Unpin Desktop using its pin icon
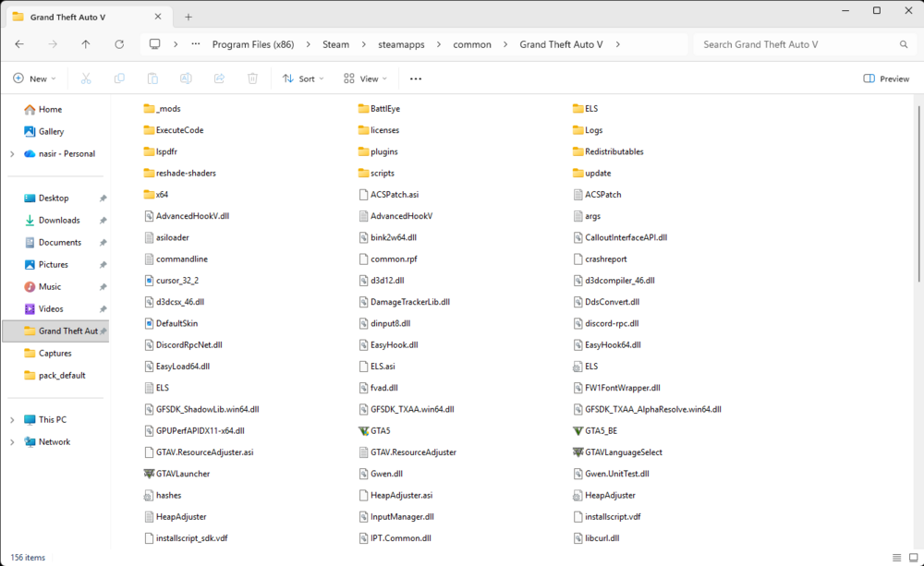 tap(103, 199)
